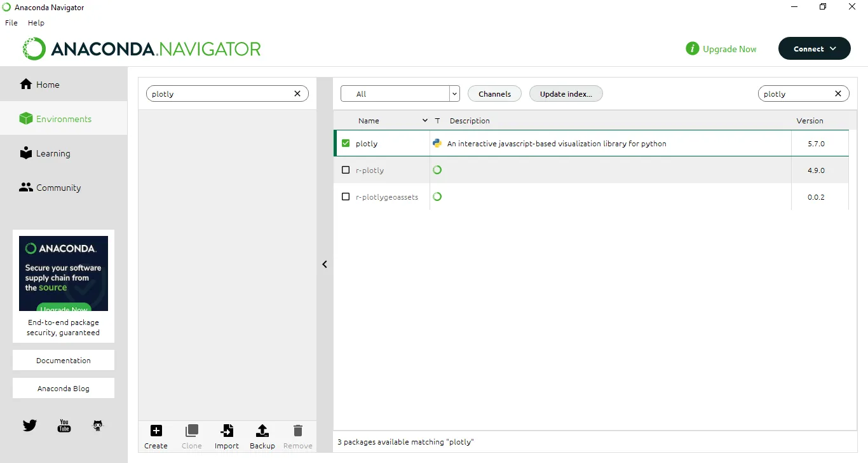Open the Community tab
This screenshot has height=463, width=868.
(64, 188)
